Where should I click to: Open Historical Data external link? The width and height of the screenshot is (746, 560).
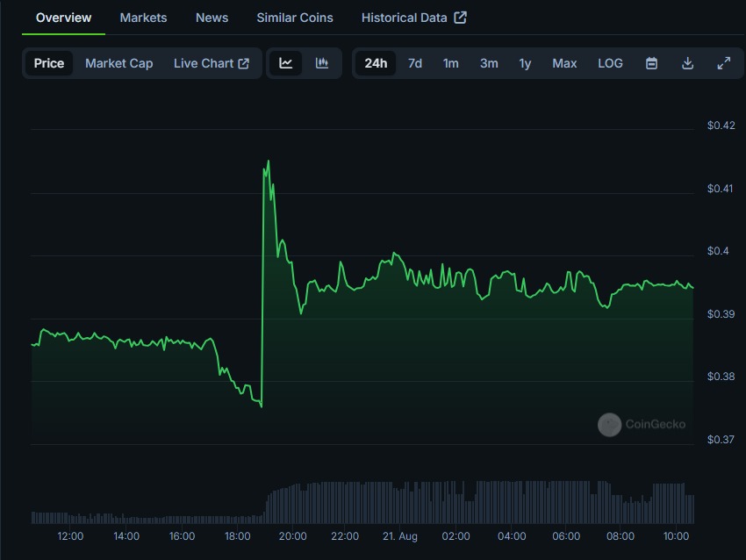(x=413, y=18)
